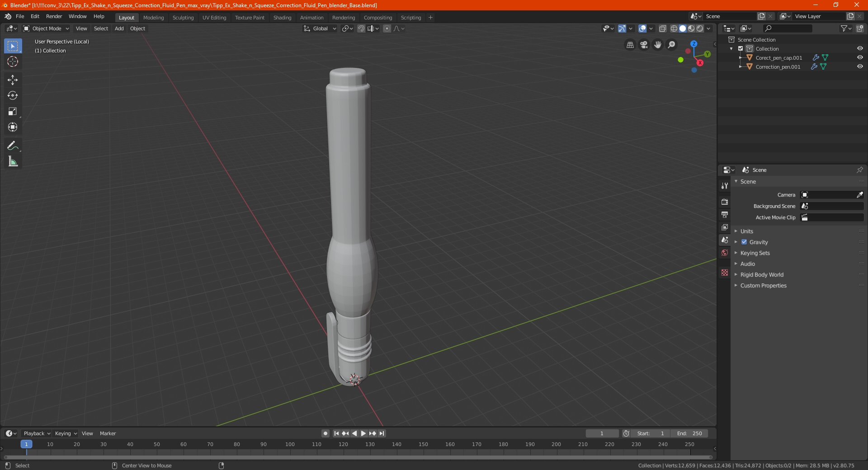Click the Blender logo menu icon
The image size is (868, 470).
pyautogui.click(x=8, y=16)
